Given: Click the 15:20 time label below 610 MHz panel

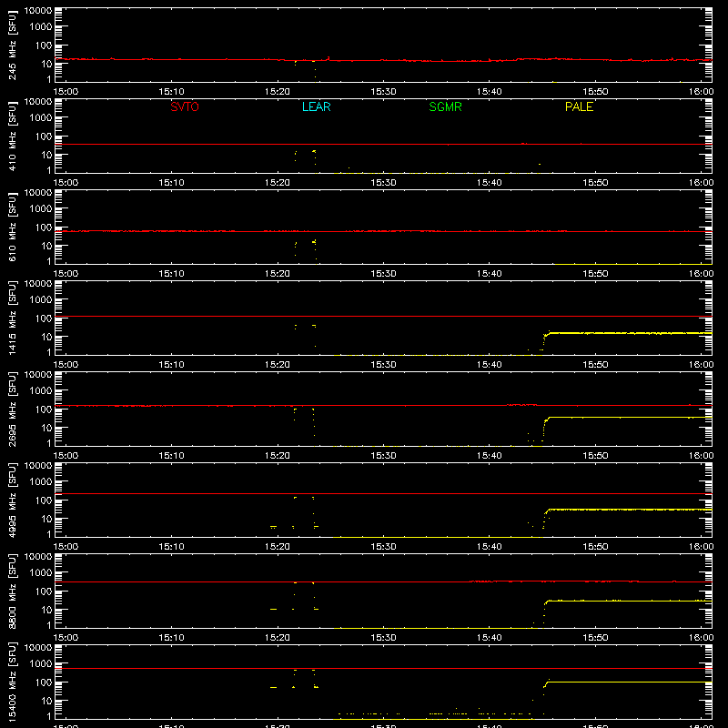Looking at the screenshot, I should click(x=278, y=274).
